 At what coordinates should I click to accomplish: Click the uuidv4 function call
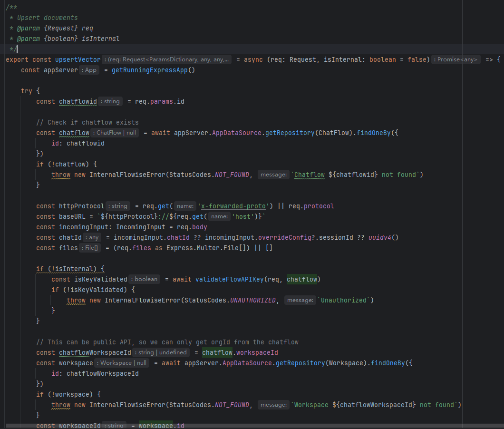379,237
